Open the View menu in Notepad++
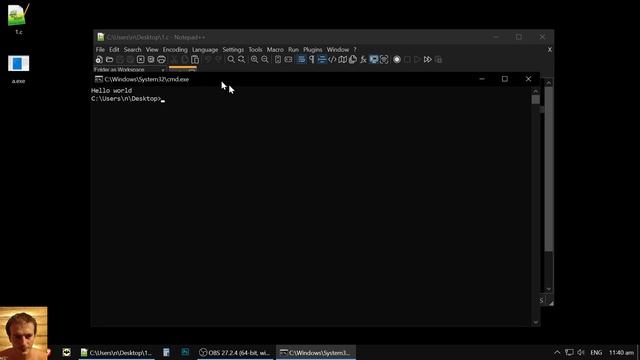 tap(152, 49)
